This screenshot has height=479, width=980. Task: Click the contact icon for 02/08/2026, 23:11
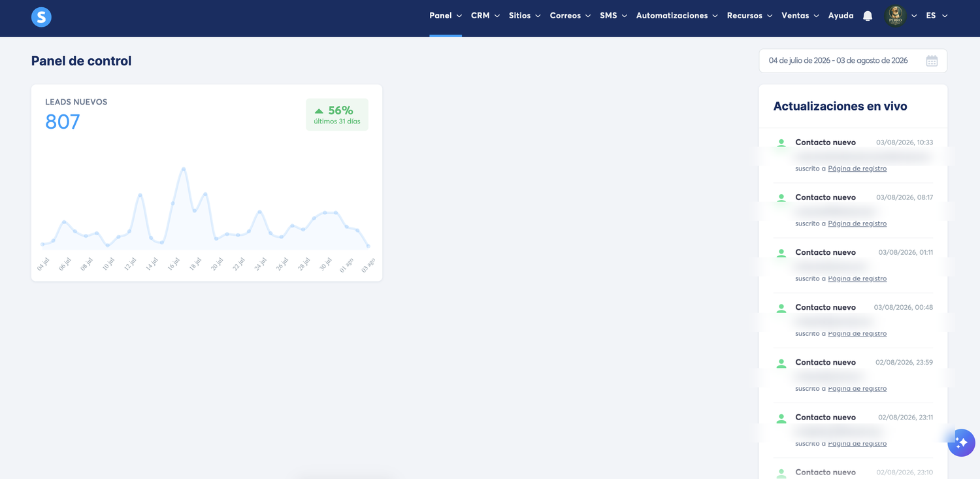point(781,417)
